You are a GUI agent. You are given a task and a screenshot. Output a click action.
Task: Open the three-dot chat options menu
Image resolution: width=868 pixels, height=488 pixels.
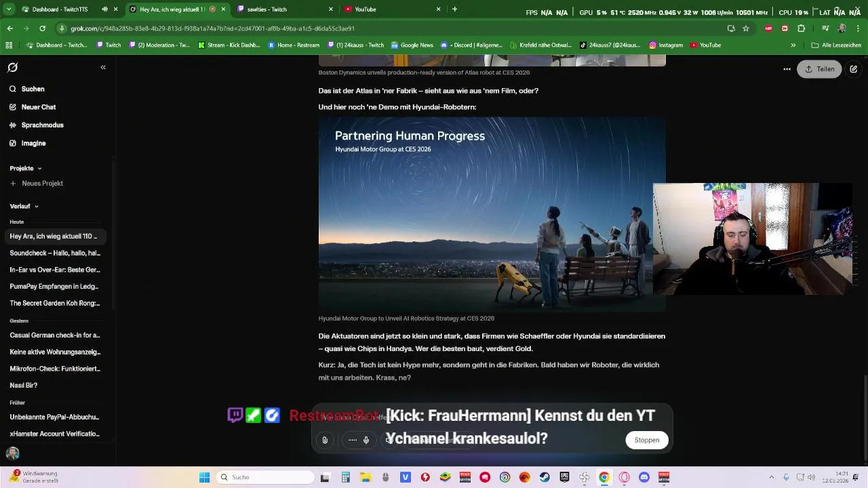787,69
